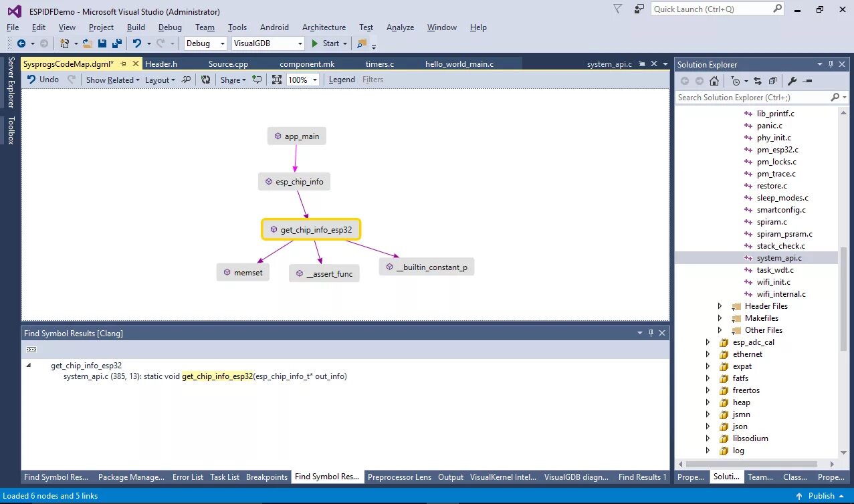
Task: Expand the freertos component node
Action: click(708, 390)
